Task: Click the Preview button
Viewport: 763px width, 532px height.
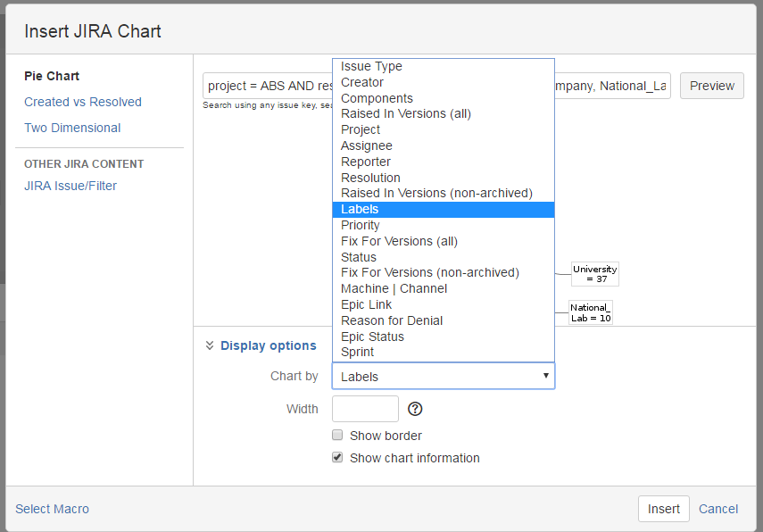Action: pyautogui.click(x=712, y=86)
